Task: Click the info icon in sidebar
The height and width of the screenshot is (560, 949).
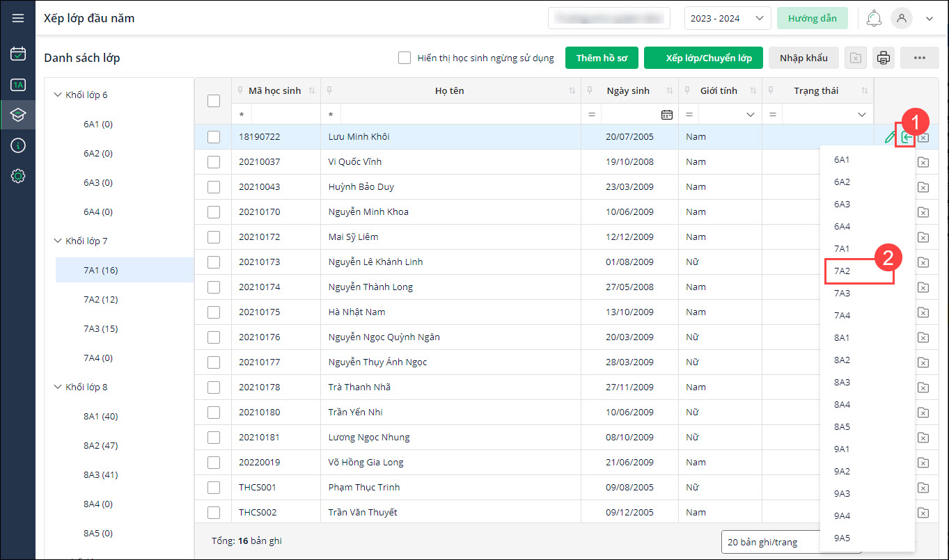Action: (x=18, y=145)
